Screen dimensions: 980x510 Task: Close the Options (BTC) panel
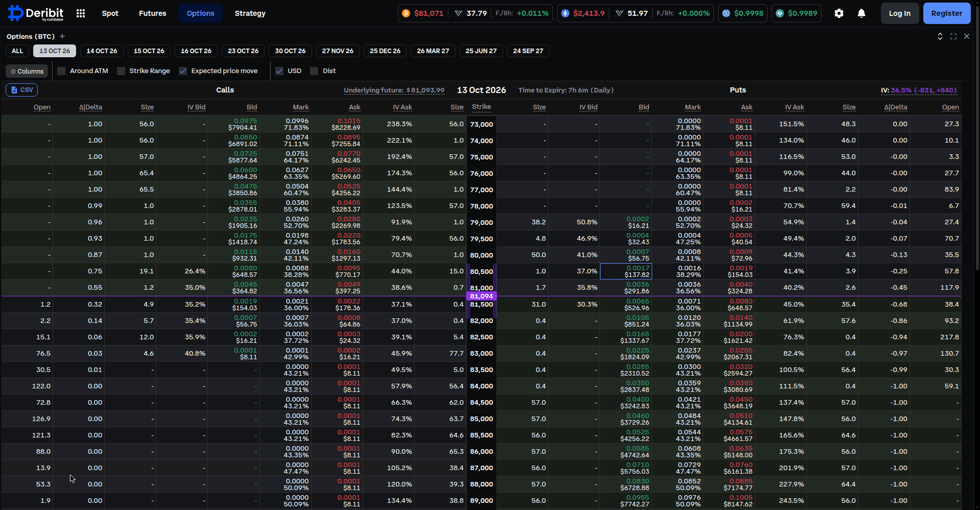point(967,36)
